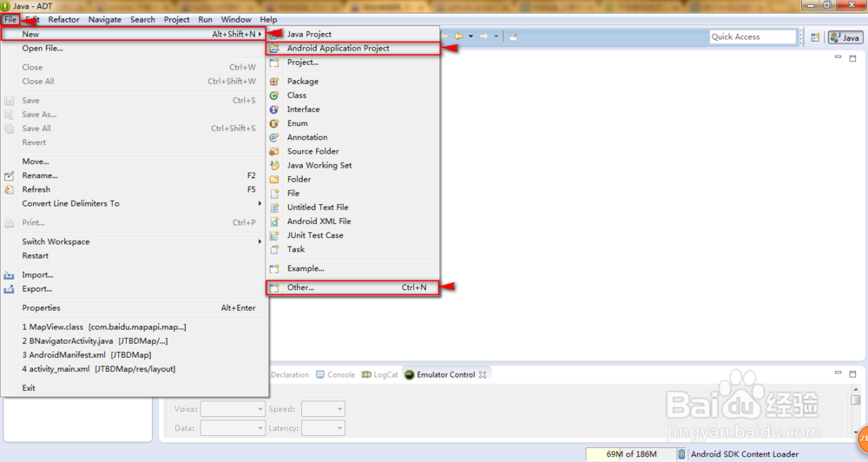
Task: Open the File menu
Action: (10, 19)
